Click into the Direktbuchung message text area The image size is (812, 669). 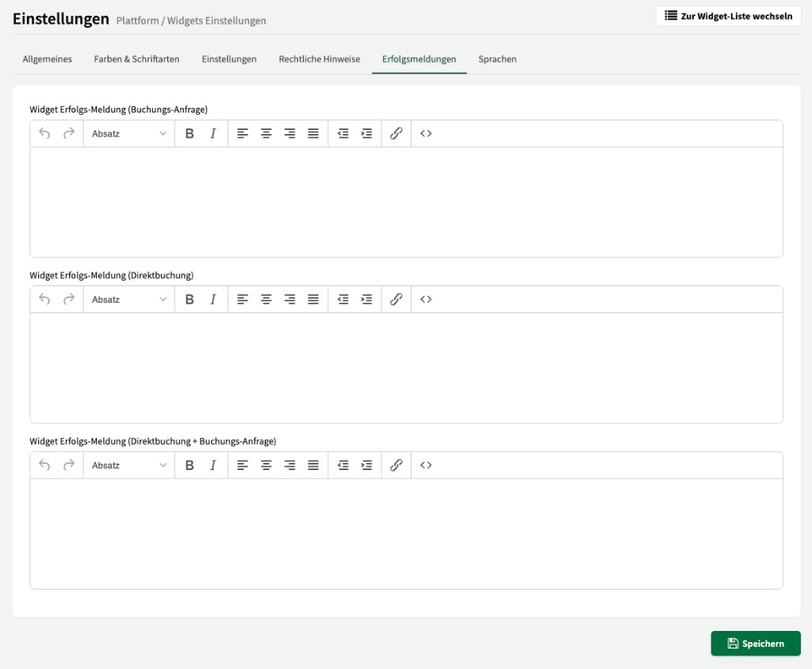pos(406,367)
